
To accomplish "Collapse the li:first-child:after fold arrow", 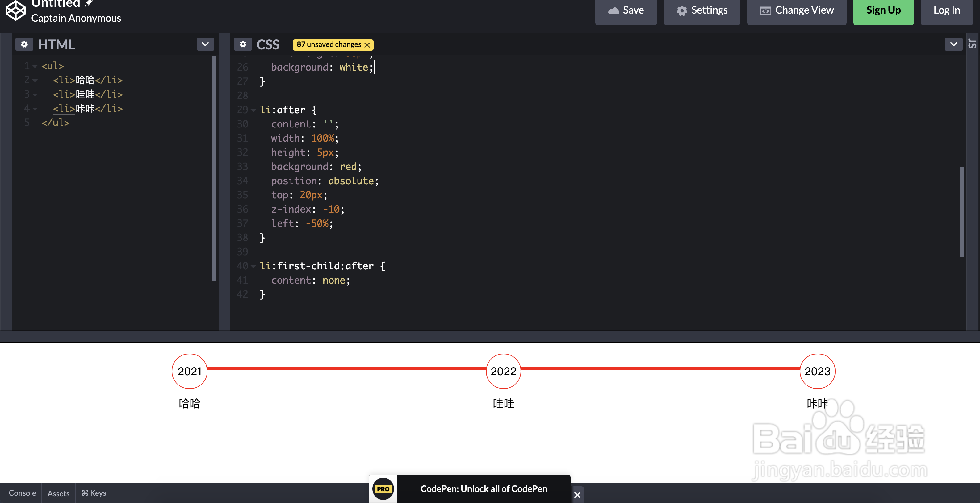I will click(253, 267).
